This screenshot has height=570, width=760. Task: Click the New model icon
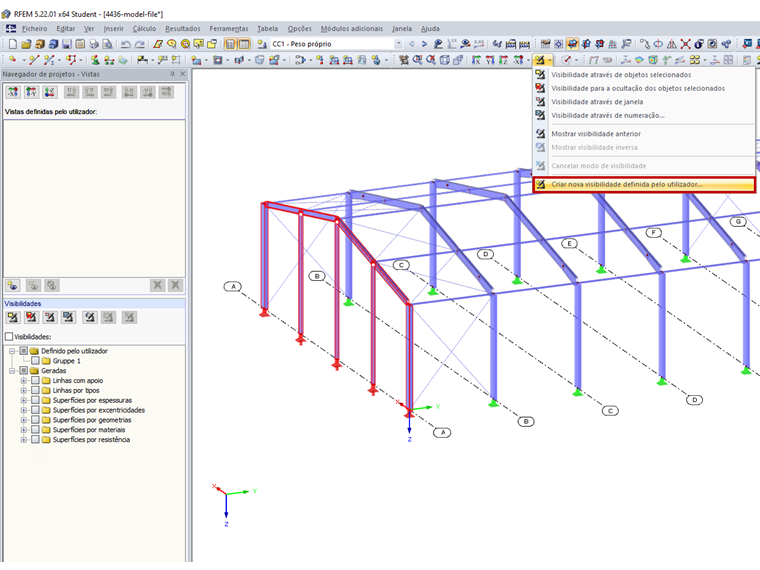(x=13, y=44)
